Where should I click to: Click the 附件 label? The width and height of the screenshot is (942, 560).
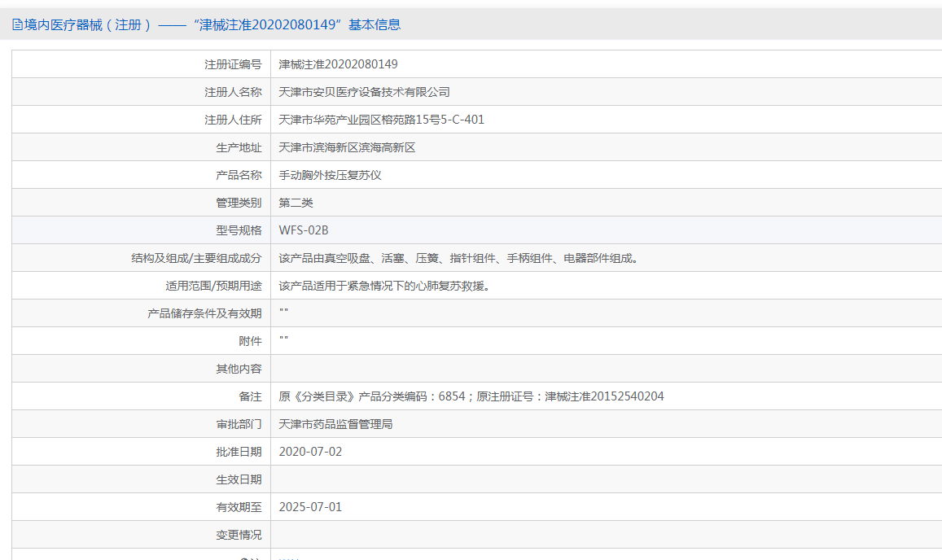point(251,341)
